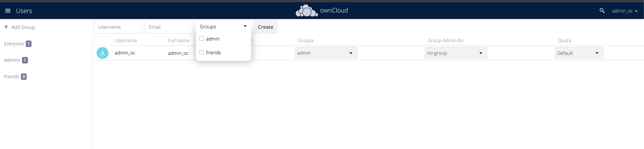This screenshot has width=644, height=149.
Task: Focus the Email input field
Action: click(x=169, y=27)
